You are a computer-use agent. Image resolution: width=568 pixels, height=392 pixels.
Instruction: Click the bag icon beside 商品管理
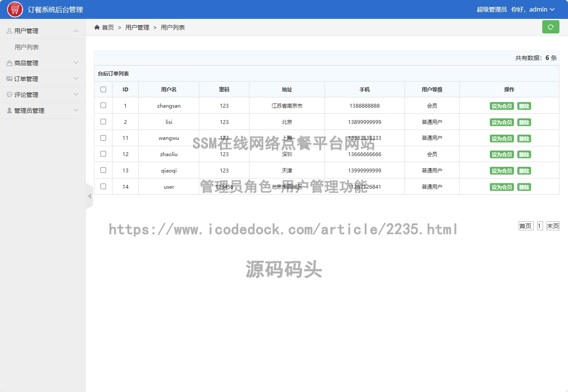click(9, 63)
